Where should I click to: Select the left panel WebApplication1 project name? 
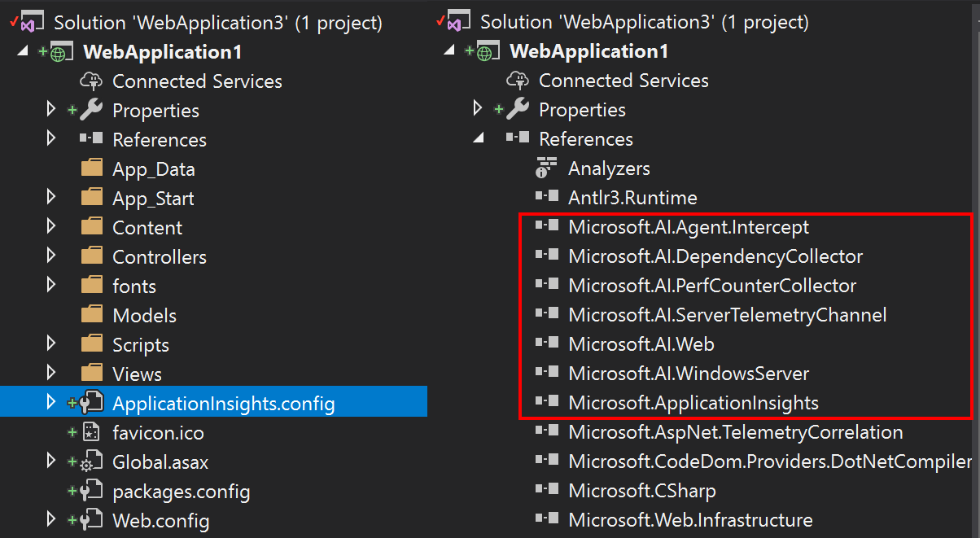click(163, 52)
